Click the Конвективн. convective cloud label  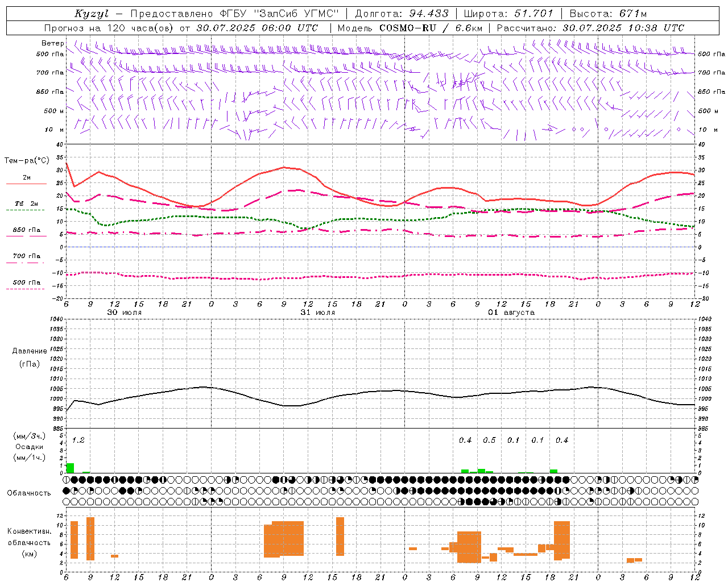click(30, 531)
